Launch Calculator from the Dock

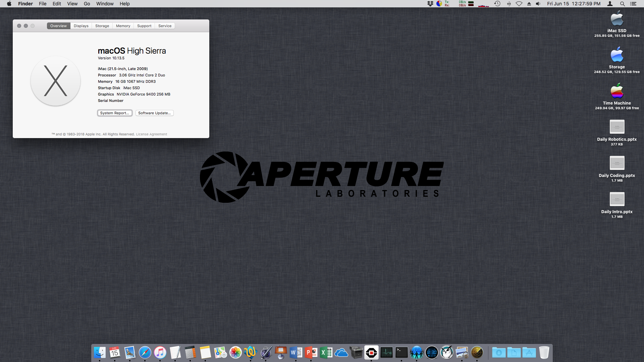point(190,353)
